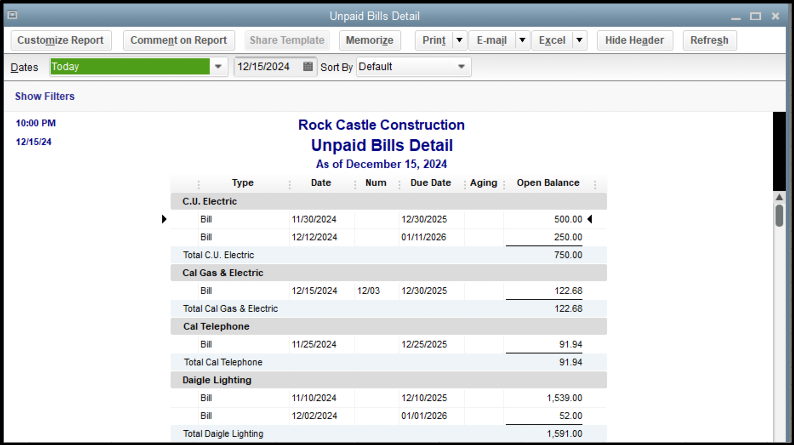Screen dimensions: 794x445
Task: Open the calendar picker next to date field
Action: 308,67
